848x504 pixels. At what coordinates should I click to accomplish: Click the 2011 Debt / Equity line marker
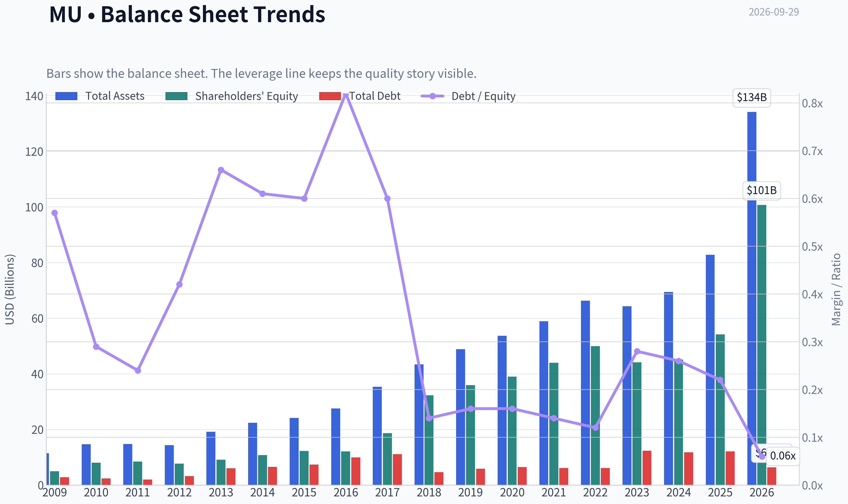click(x=138, y=370)
